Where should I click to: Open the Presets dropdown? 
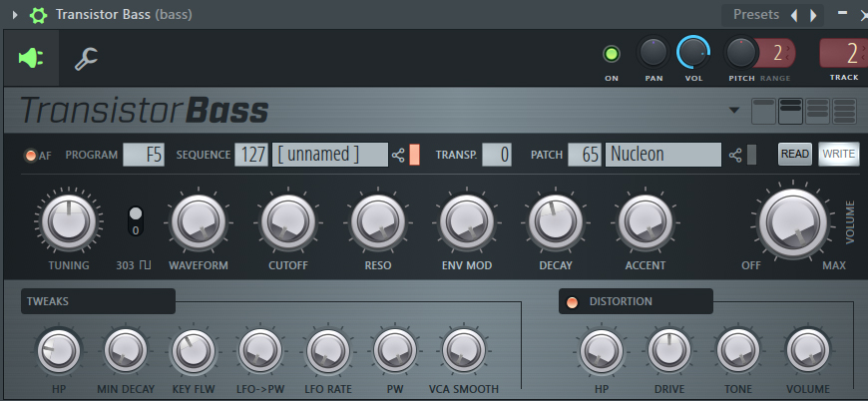point(756,15)
